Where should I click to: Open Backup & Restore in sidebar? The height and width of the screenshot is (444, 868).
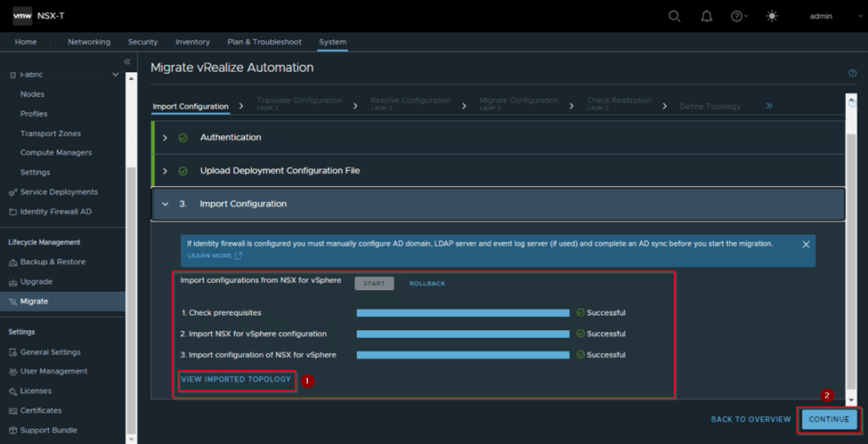pyautogui.click(x=53, y=262)
